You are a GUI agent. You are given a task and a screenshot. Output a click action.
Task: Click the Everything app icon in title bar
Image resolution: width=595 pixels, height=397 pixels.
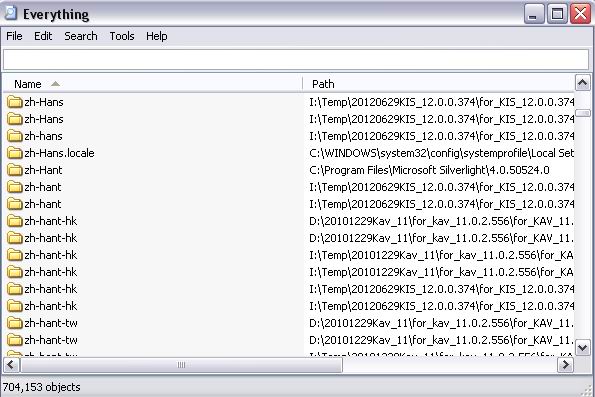click(x=10, y=13)
